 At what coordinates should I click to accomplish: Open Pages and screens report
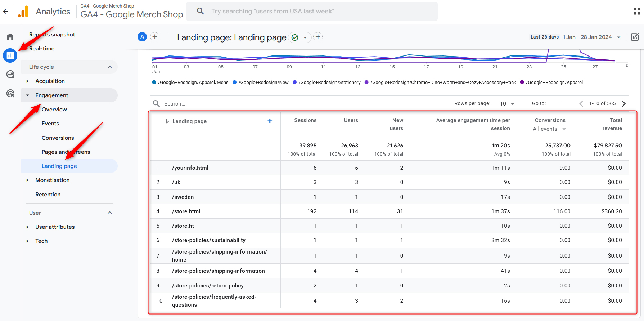point(66,152)
